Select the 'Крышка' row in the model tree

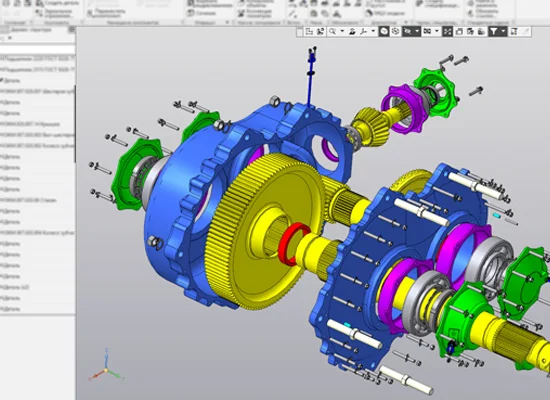pyautogui.click(x=38, y=124)
